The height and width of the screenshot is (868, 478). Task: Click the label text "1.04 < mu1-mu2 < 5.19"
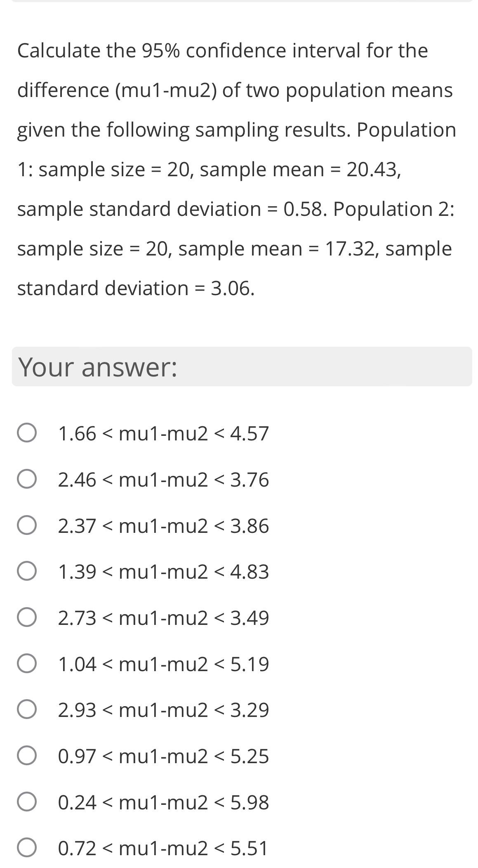(163, 664)
